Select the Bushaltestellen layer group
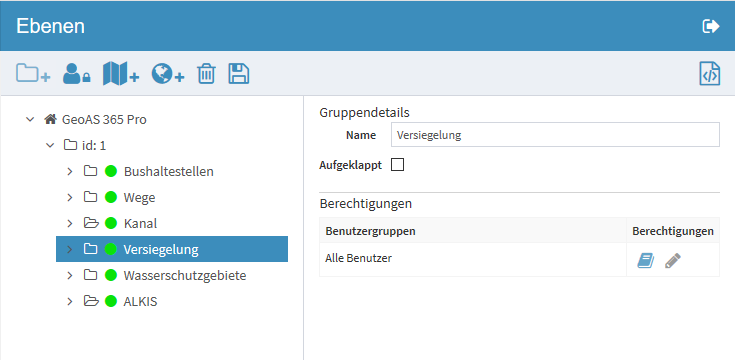The image size is (735, 360). (x=169, y=172)
